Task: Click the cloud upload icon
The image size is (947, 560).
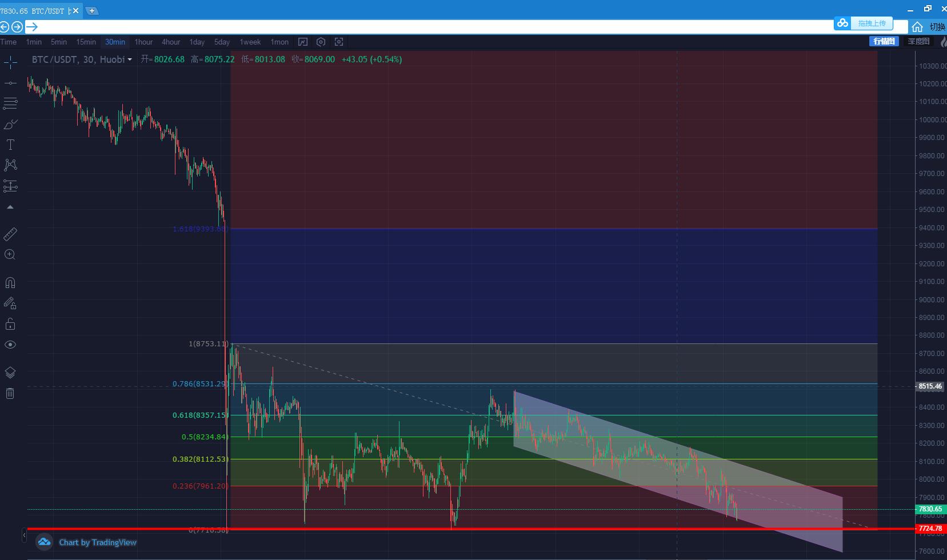Action: (x=842, y=23)
